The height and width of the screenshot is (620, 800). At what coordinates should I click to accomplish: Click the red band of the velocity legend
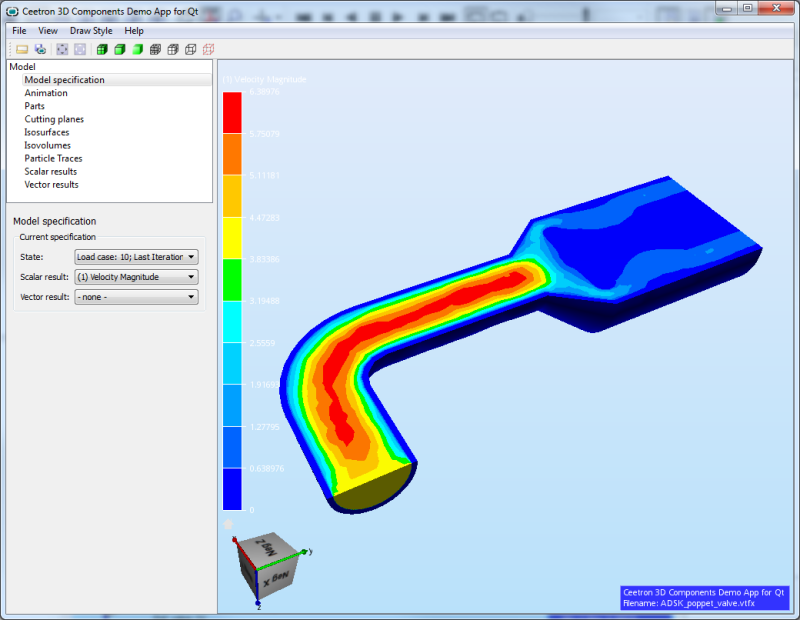(x=232, y=112)
